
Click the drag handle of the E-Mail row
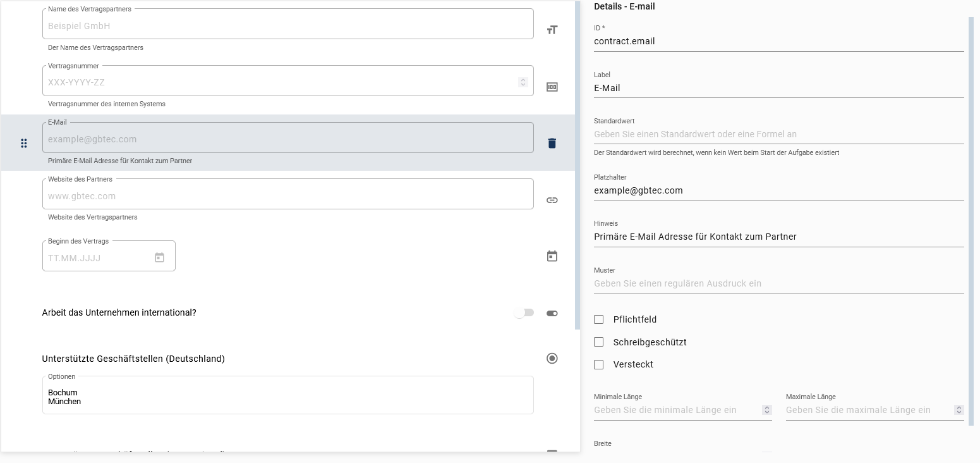[x=24, y=144]
